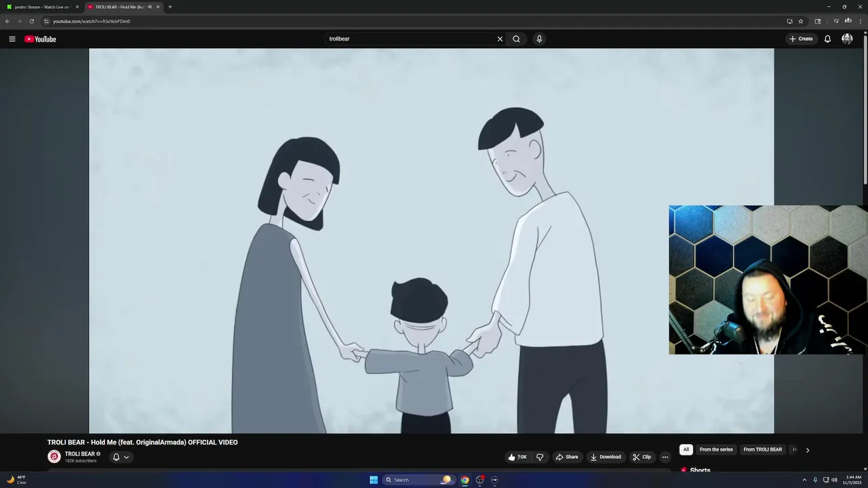This screenshot has height=488, width=868.
Task: Open media controls in Chrome toolbar
Action: 835,21
